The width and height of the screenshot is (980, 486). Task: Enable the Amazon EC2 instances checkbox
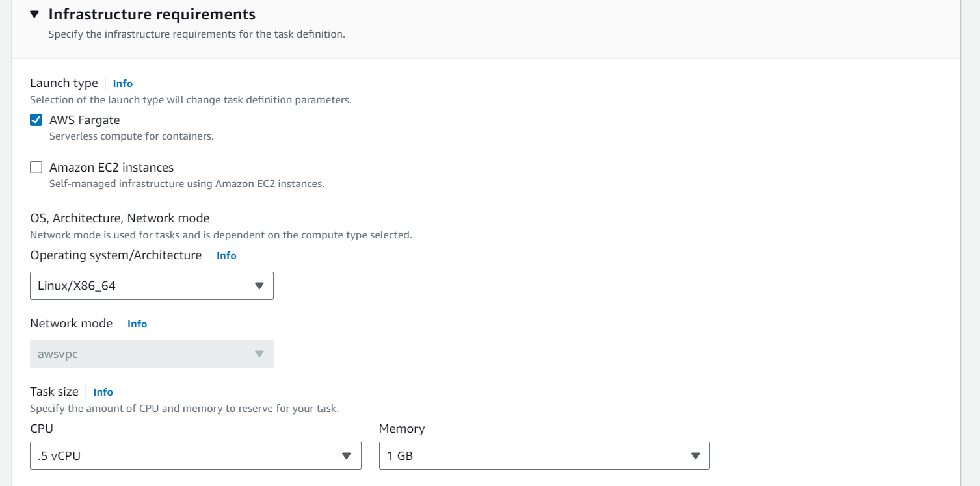tap(36, 168)
